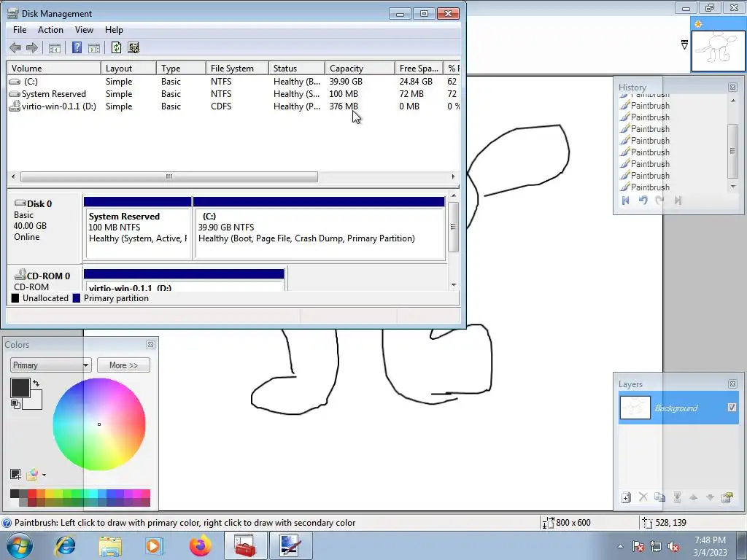Switch to Paint.NET taskbar button
The height and width of the screenshot is (560, 747).
(290, 545)
